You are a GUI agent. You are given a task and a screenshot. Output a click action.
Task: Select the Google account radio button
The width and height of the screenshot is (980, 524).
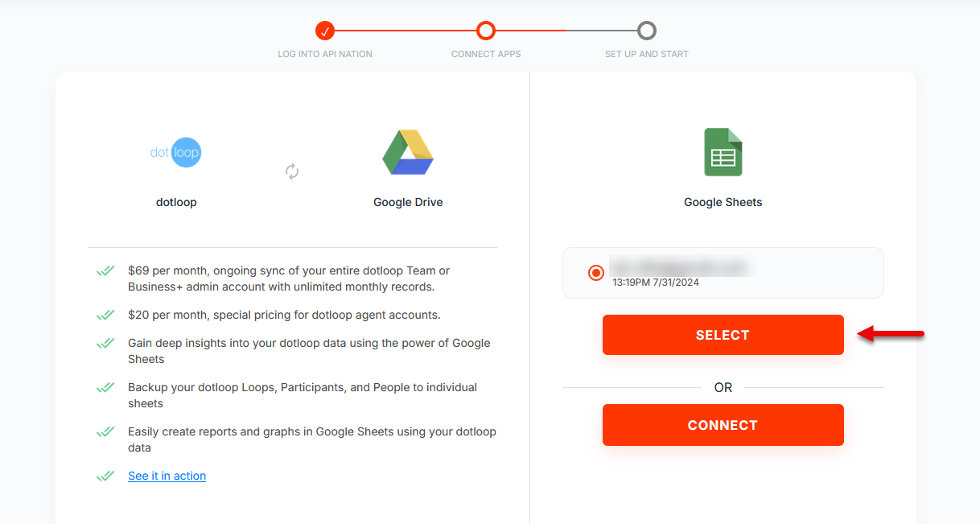[x=595, y=273]
